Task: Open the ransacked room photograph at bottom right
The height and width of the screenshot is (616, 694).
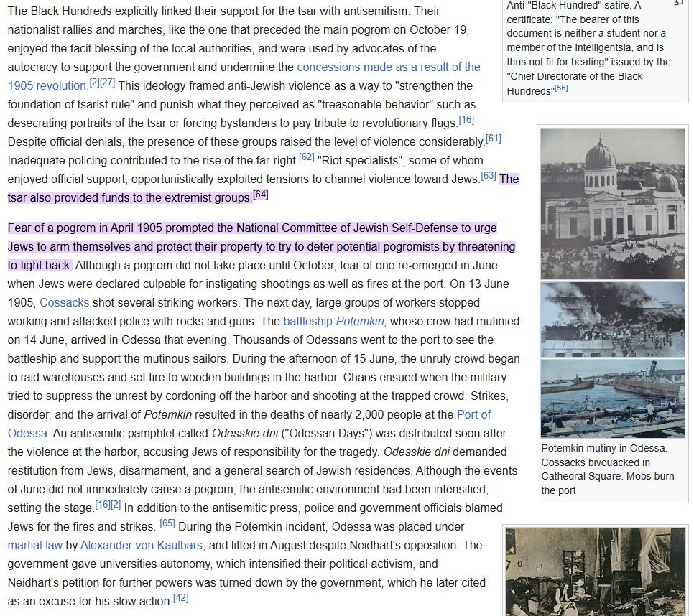Action: [596, 571]
